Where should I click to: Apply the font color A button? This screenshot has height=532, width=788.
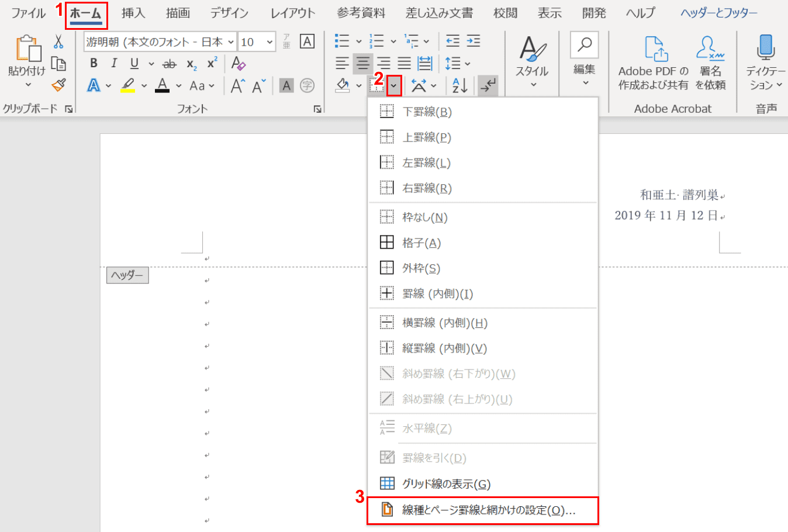tap(163, 85)
